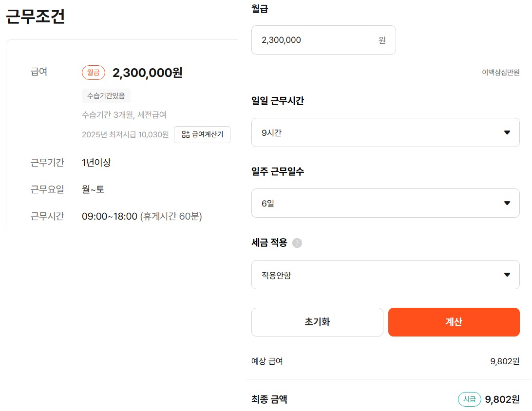Click the arrow on the 9시간 dropdown

[507, 132]
